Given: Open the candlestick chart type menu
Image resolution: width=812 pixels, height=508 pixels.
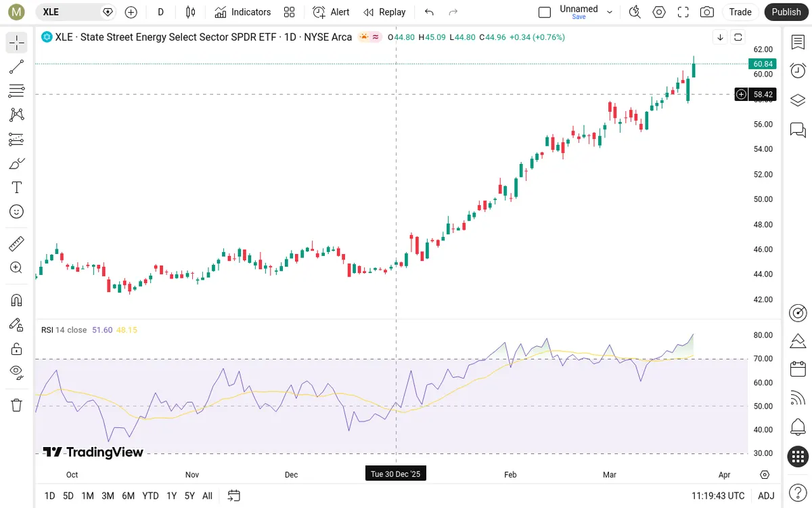Looking at the screenshot, I should click(x=191, y=12).
